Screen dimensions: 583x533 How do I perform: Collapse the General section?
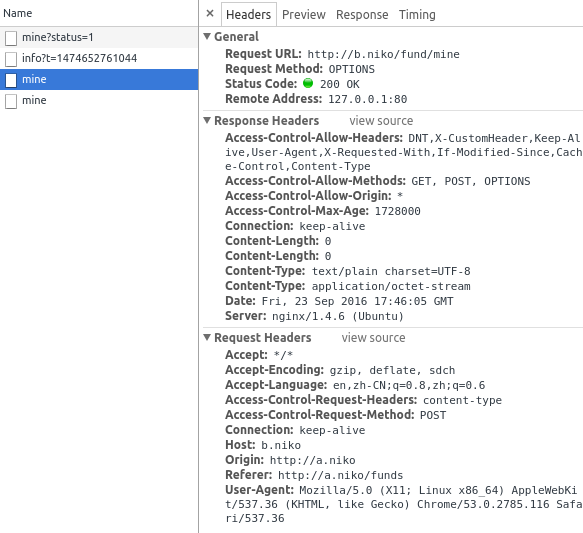pos(207,36)
